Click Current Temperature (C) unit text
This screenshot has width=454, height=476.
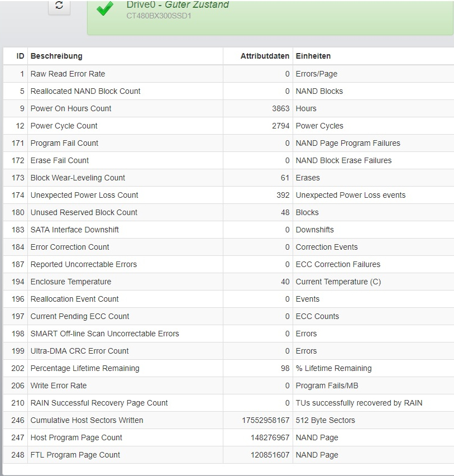(338, 282)
